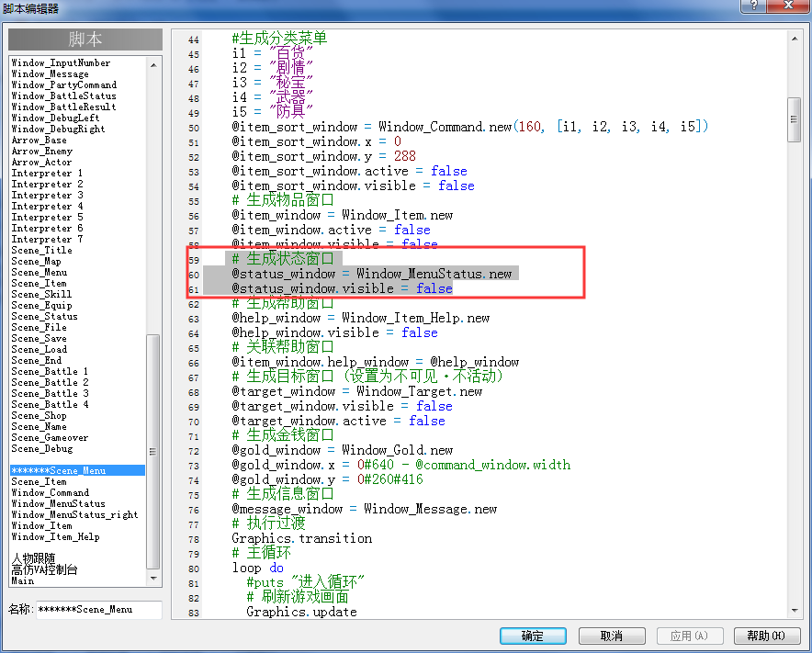Viewport: 812px width, 653px height.
Task: Select the 人物跟随 script
Action: click(x=33, y=558)
